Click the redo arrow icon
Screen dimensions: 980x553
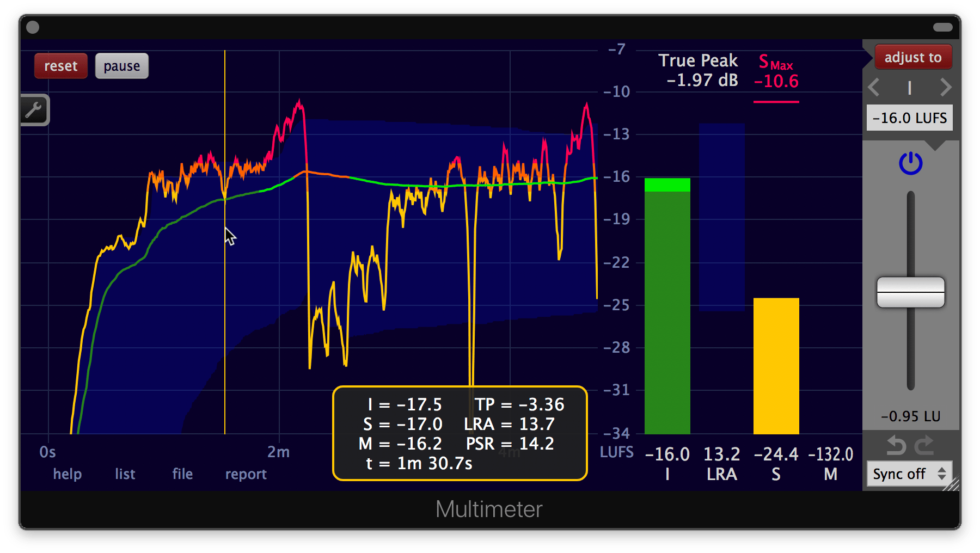[924, 446]
